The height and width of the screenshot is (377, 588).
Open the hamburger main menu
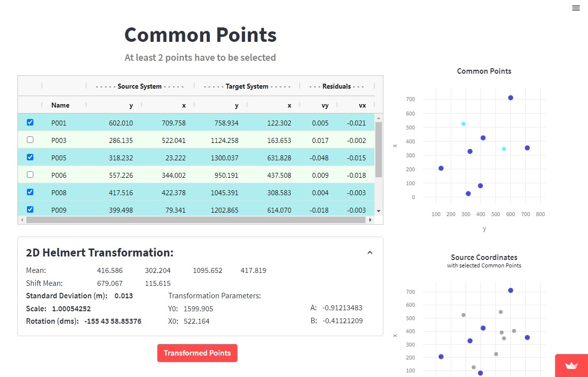[x=576, y=8]
